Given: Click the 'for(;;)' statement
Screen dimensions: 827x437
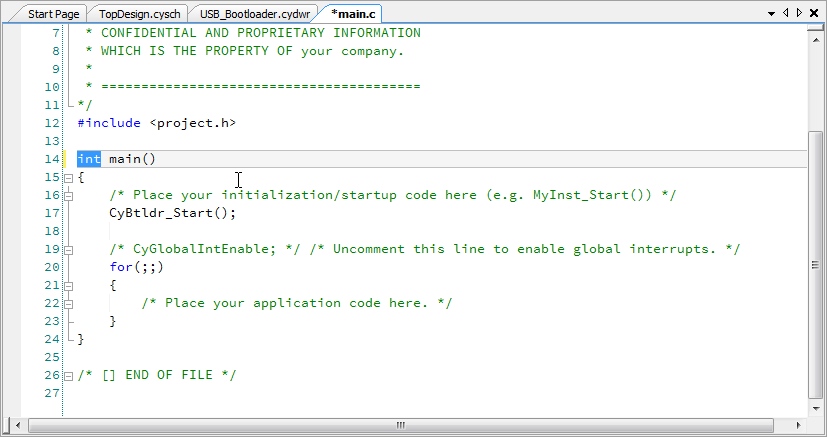Looking at the screenshot, I should [x=137, y=267].
